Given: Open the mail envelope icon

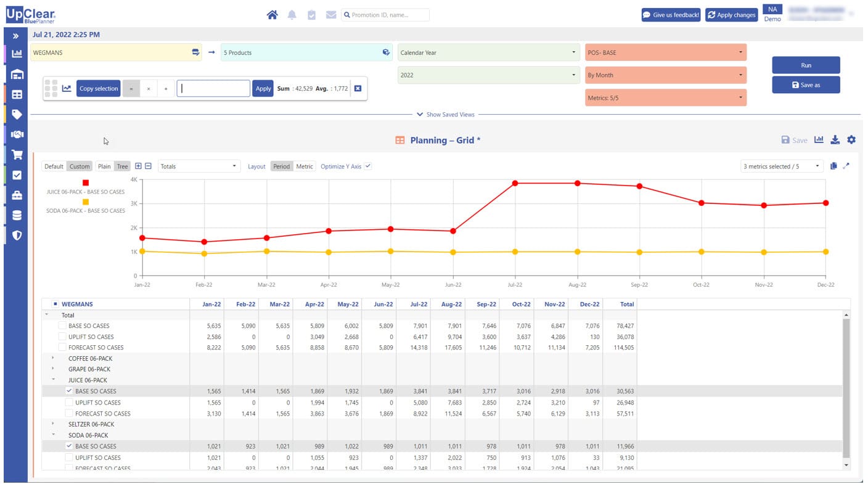Looking at the screenshot, I should (331, 15).
